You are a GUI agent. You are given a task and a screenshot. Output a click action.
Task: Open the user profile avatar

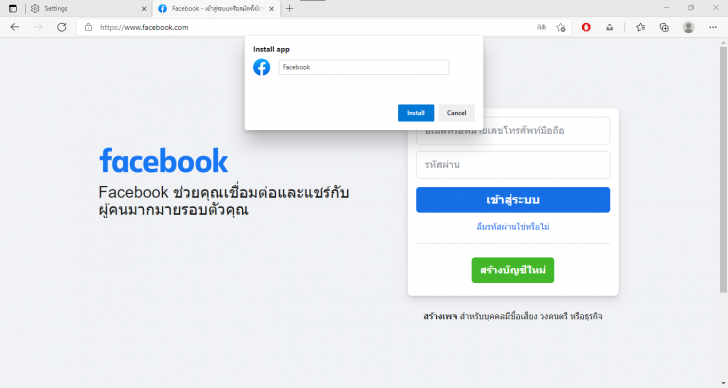689,27
